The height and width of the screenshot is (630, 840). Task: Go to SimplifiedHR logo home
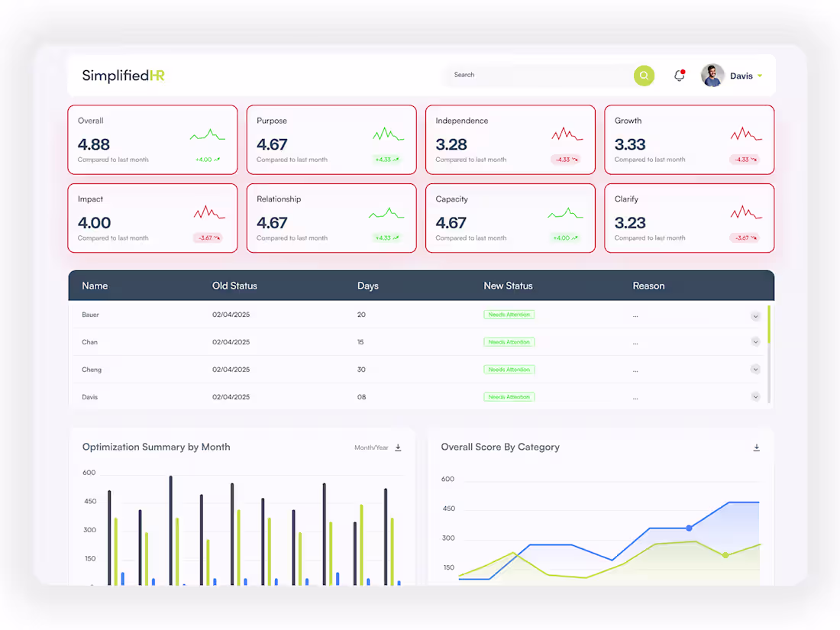click(x=123, y=76)
